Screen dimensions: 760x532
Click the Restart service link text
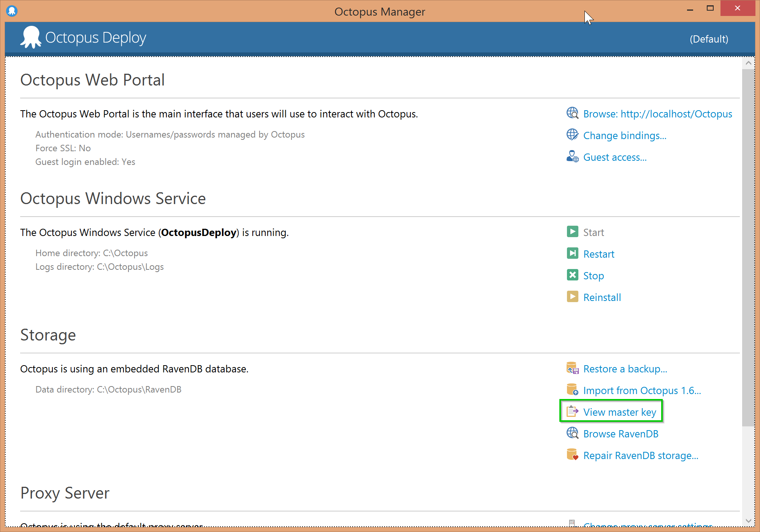coord(598,254)
